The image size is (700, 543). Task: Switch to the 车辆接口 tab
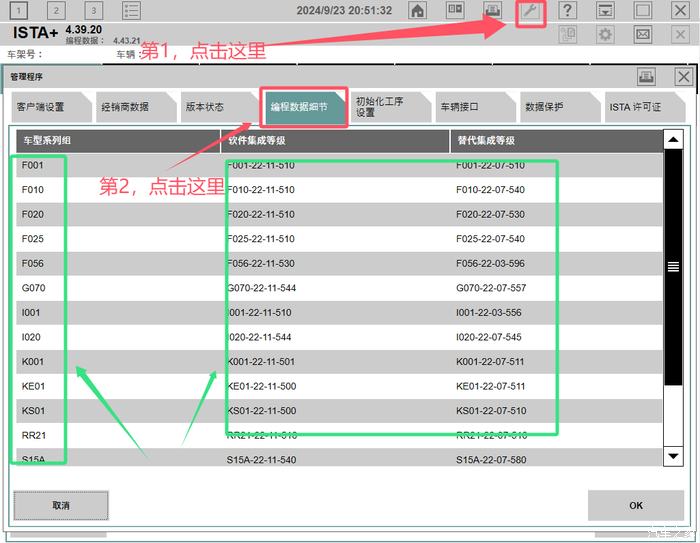click(466, 107)
